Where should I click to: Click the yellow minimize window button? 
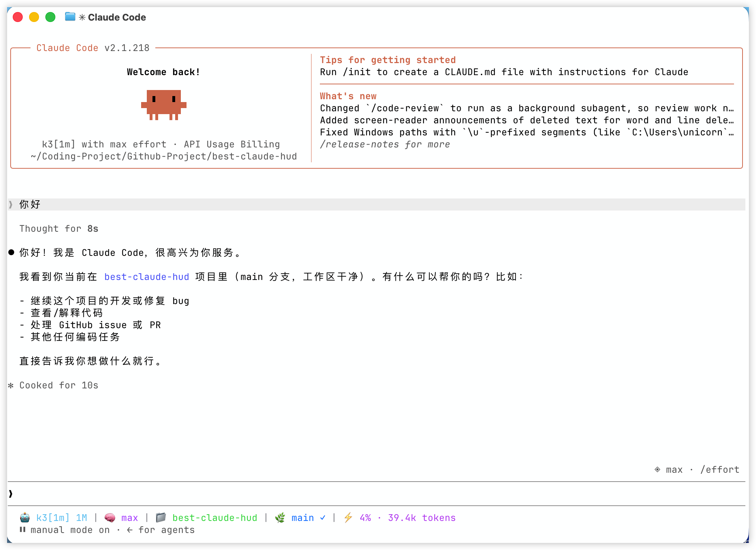pos(34,17)
